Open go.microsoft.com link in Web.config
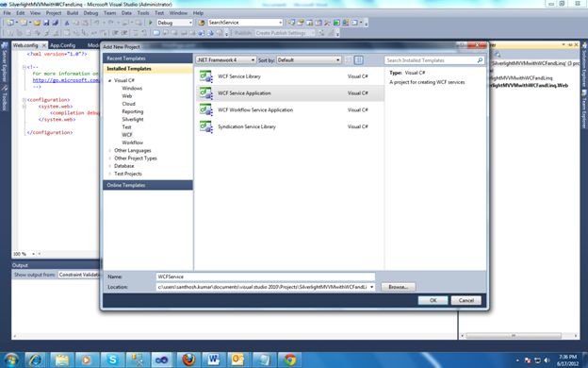 pyautogui.click(x=66, y=80)
